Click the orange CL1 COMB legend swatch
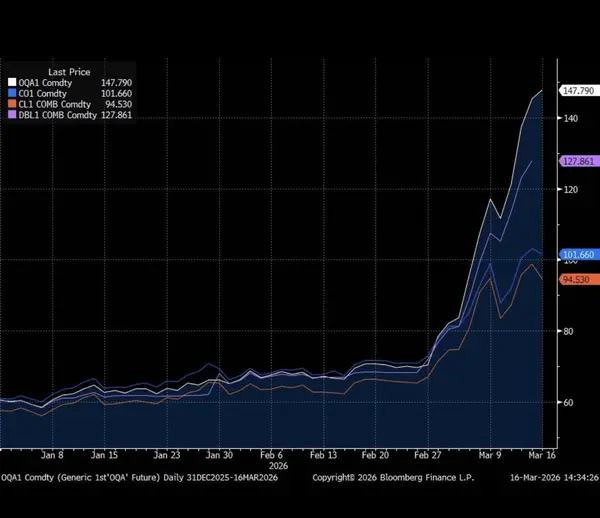The width and height of the screenshot is (600, 518). pyautogui.click(x=11, y=104)
